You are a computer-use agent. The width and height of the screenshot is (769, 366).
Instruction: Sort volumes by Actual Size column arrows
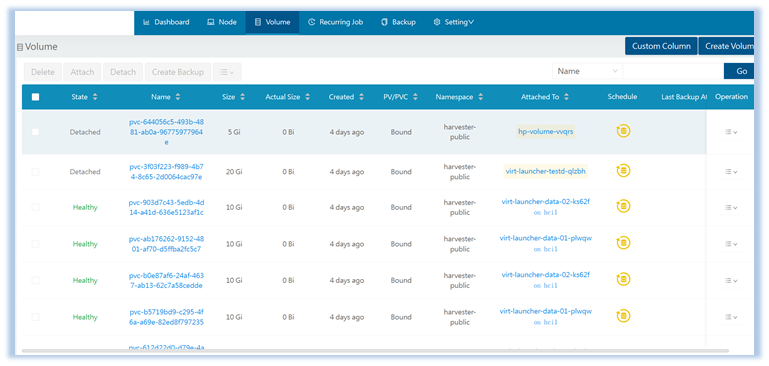coord(308,97)
